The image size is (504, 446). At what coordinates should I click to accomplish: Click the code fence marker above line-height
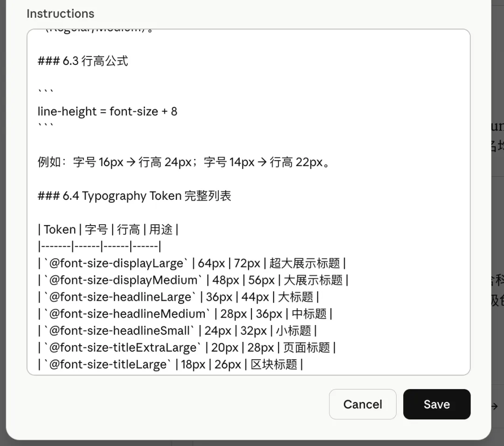tap(45, 90)
